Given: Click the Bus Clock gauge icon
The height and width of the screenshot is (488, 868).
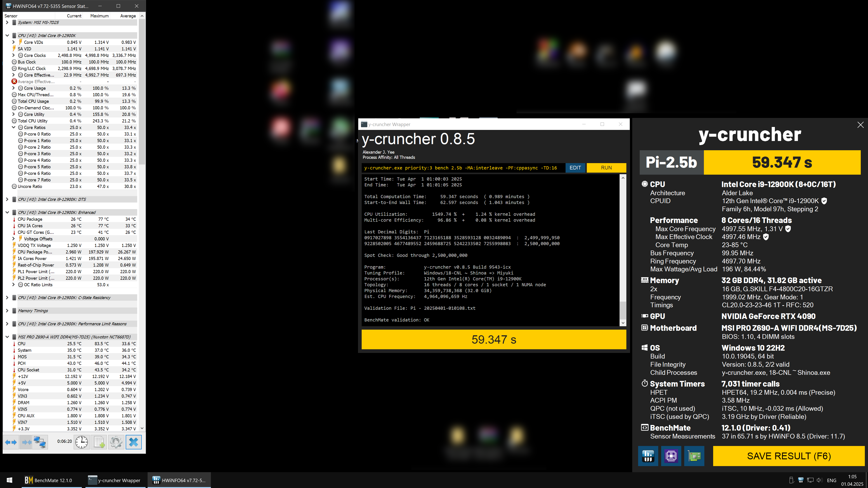Looking at the screenshot, I should coord(14,62).
